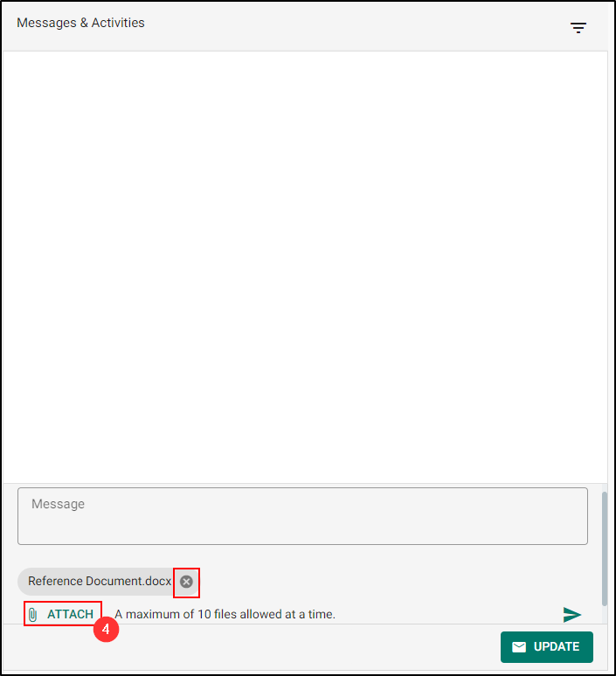Image resolution: width=616 pixels, height=676 pixels.
Task: Click the 'A maximum of 10 files allowed' note
Action: click(x=225, y=614)
